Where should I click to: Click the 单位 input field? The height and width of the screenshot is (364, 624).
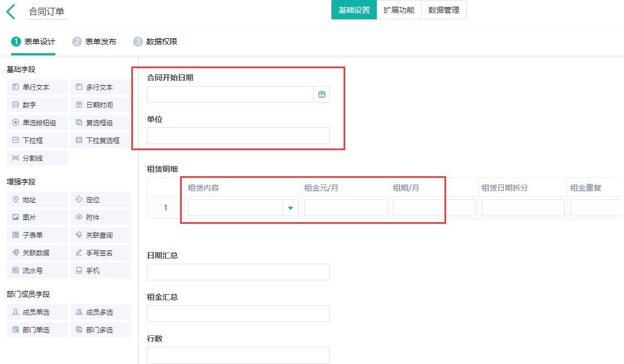(238, 136)
